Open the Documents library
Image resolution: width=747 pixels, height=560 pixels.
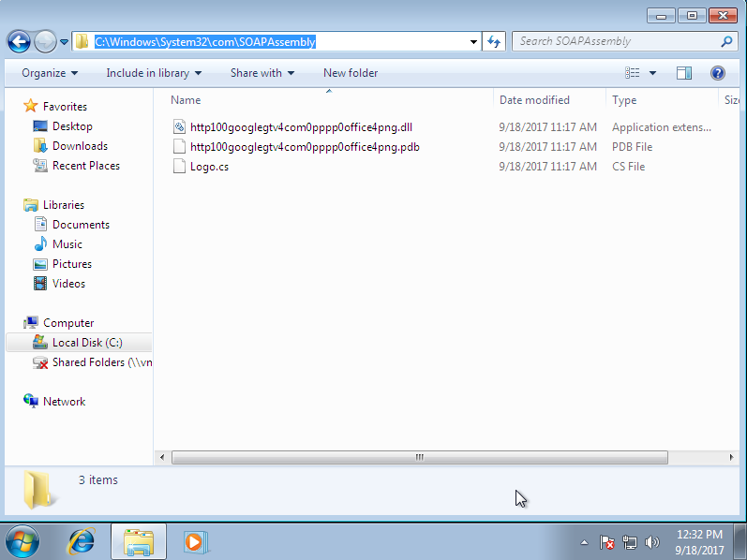click(81, 225)
